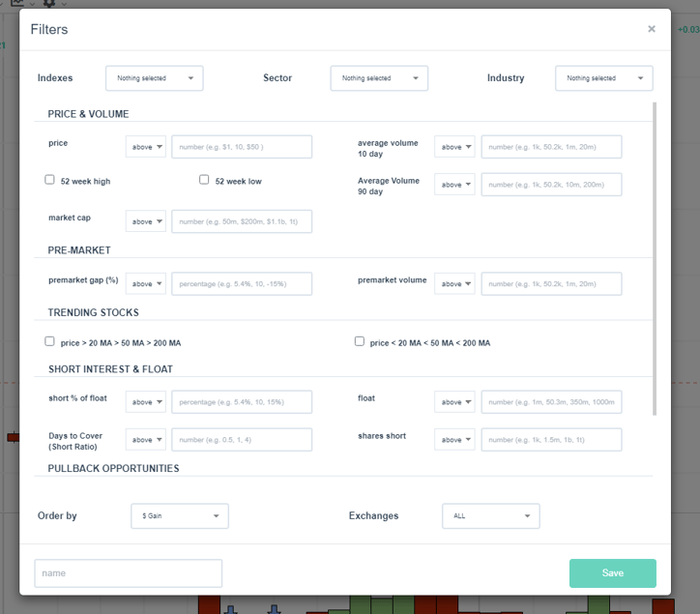Image resolution: width=700 pixels, height=614 pixels.
Task: Click the premarket gap percentage input
Action: click(242, 283)
